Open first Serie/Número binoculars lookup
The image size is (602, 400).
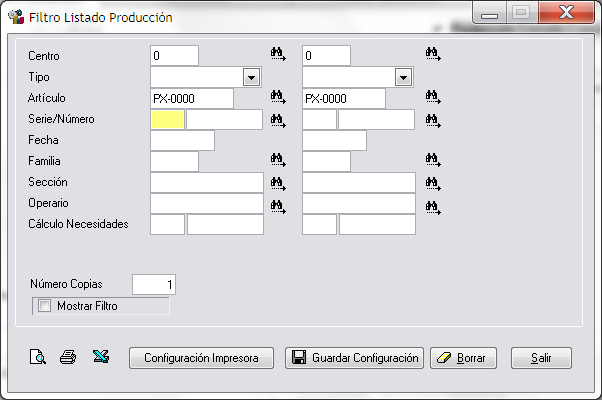tap(278, 121)
